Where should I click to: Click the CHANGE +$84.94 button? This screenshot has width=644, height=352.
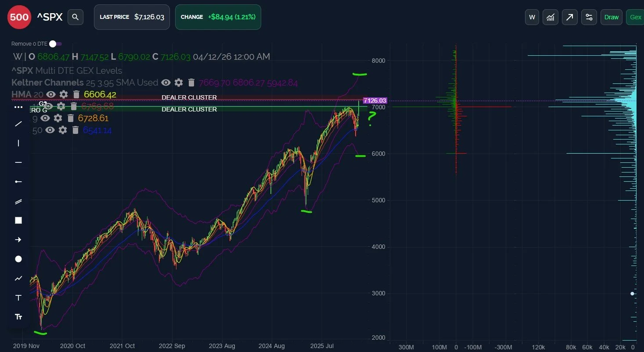pyautogui.click(x=218, y=17)
